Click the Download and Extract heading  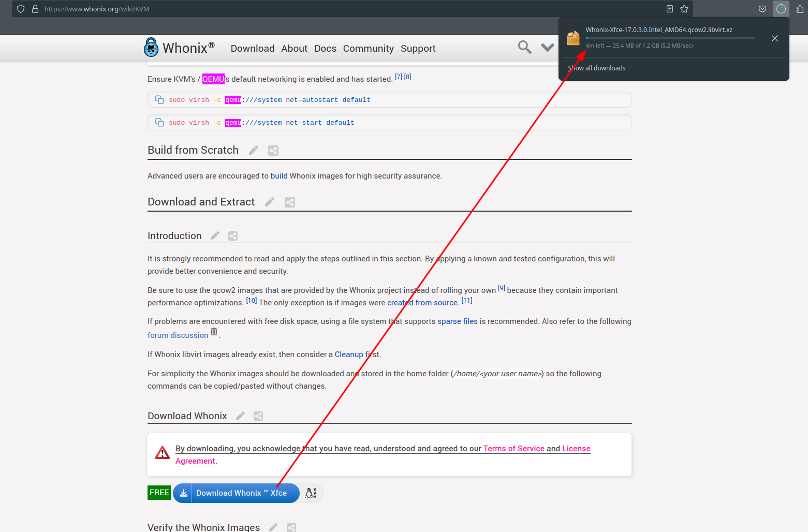coord(201,202)
